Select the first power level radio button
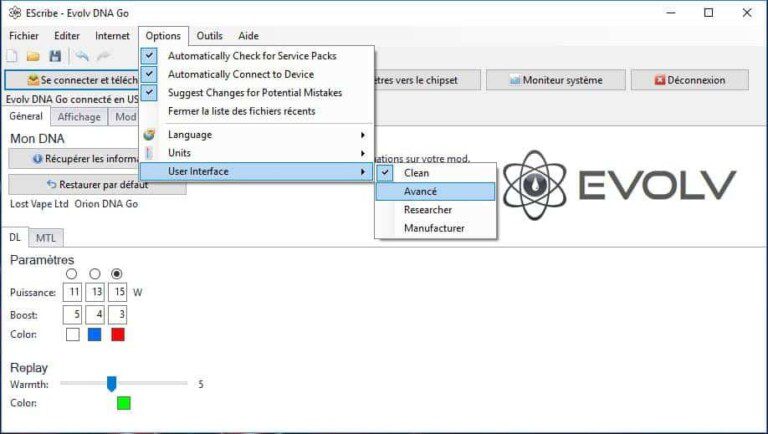 [72, 274]
